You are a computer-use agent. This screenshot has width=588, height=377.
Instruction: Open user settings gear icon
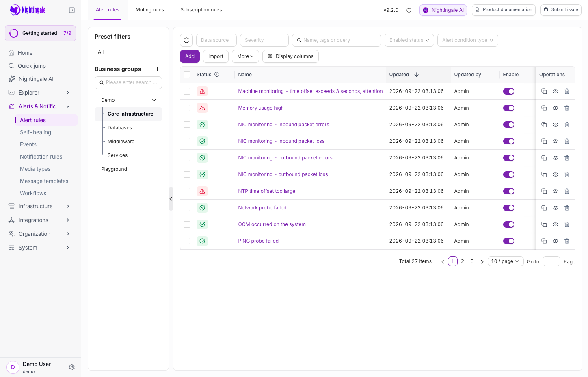72,367
